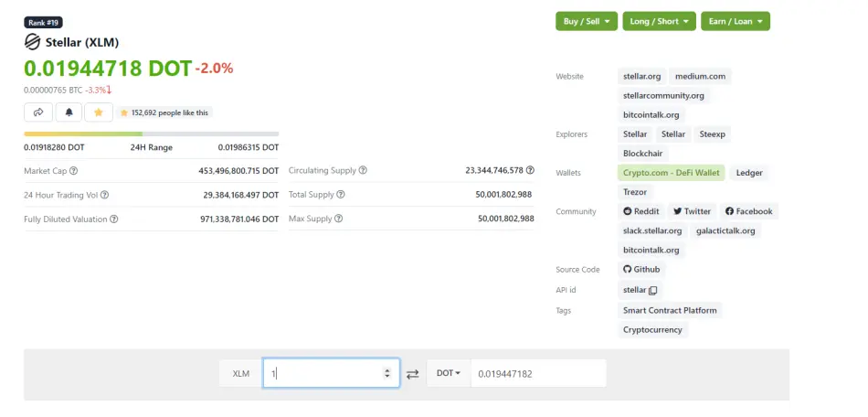Click the bell price alert icon
The height and width of the screenshot is (417, 868).
(x=69, y=112)
